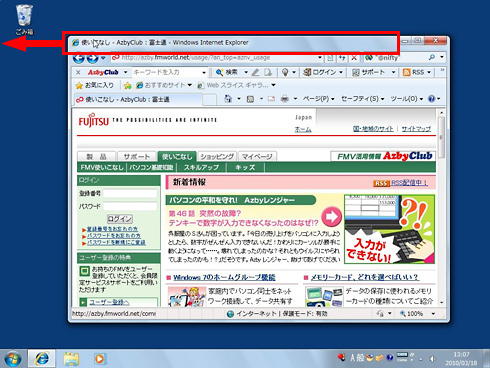Switch to the 製品 site tab
This screenshot has height=368, width=490.
96,156
